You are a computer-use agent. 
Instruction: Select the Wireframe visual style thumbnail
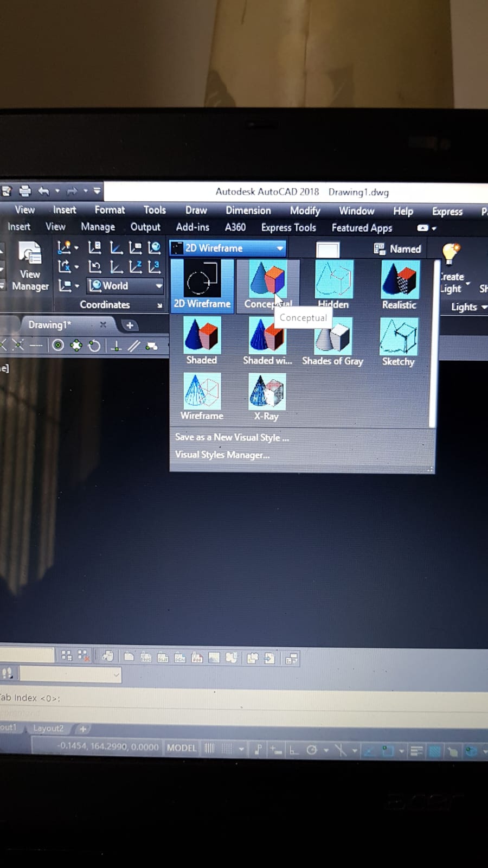202,392
